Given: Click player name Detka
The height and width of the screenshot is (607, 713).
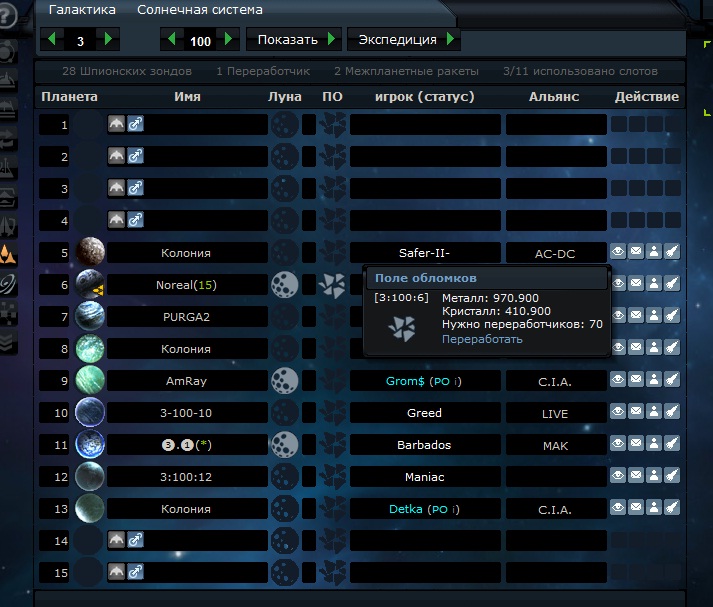Looking at the screenshot, I should (x=406, y=509).
